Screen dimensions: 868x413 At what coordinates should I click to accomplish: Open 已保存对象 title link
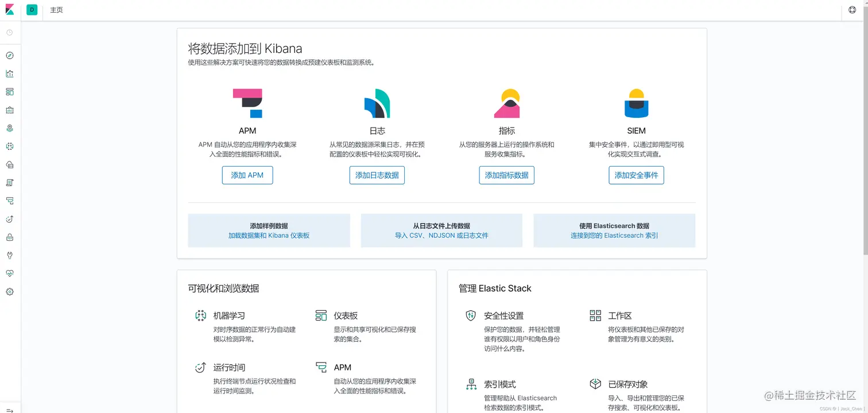pyautogui.click(x=628, y=384)
